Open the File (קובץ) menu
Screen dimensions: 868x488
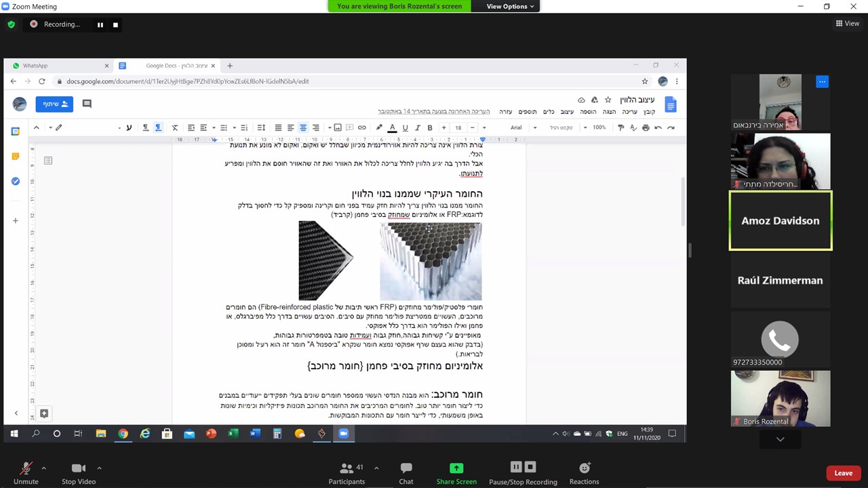(649, 111)
